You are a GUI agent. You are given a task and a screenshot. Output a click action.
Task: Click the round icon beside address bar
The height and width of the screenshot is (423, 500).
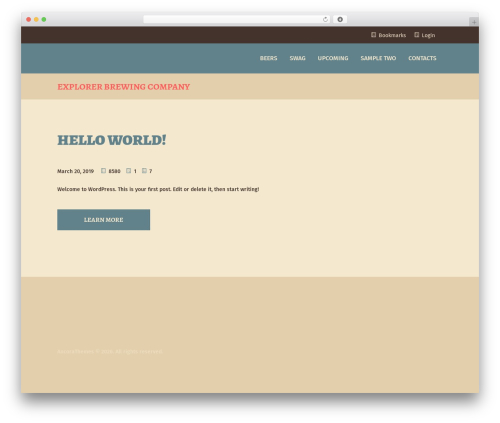pyautogui.click(x=340, y=20)
